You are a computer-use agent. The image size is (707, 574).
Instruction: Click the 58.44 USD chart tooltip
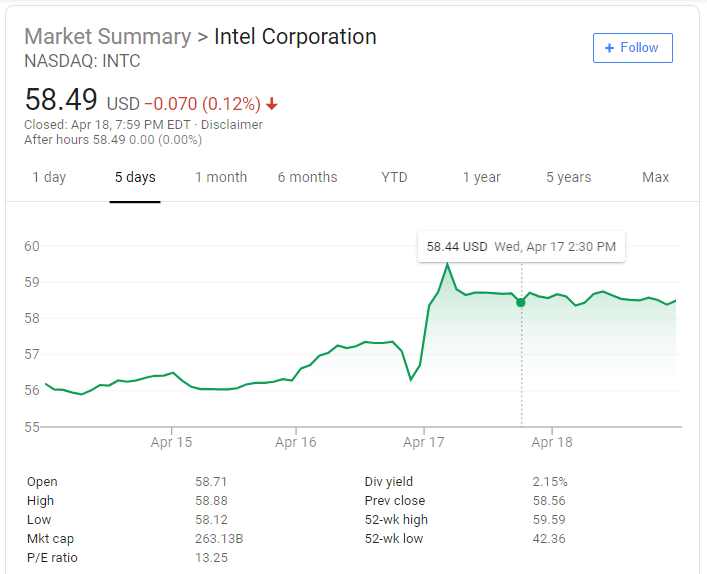pos(521,246)
